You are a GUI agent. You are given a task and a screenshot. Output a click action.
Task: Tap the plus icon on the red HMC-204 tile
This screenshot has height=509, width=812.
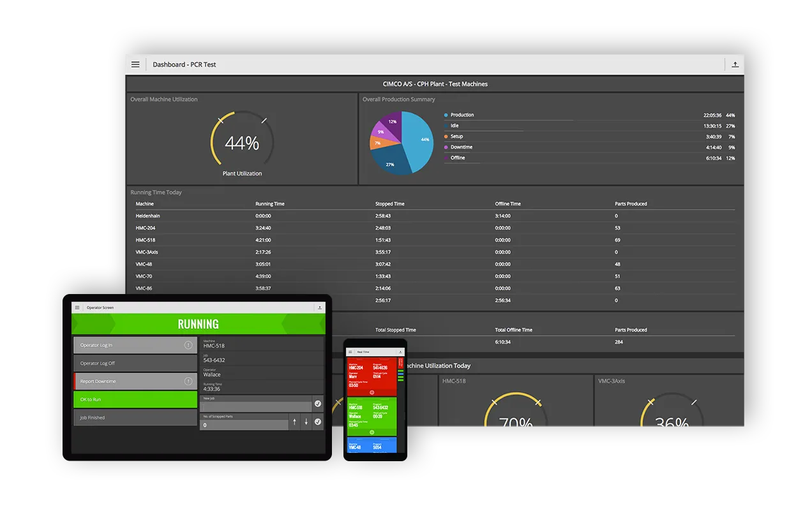tap(372, 392)
